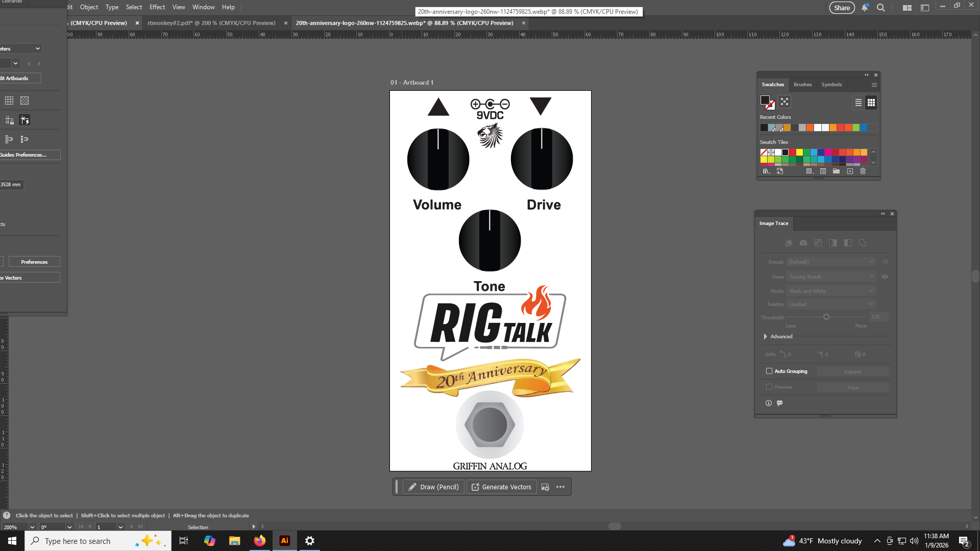Click the Draw (Pencil) button

pos(433,487)
